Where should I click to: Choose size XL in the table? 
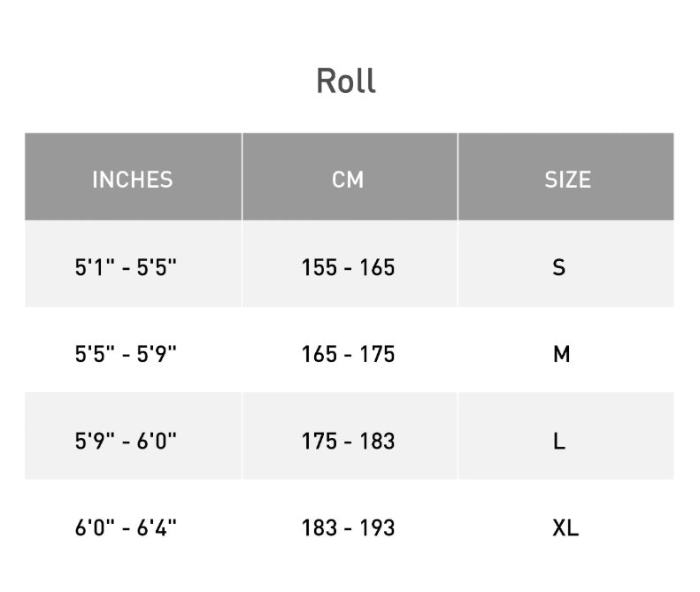point(565,527)
